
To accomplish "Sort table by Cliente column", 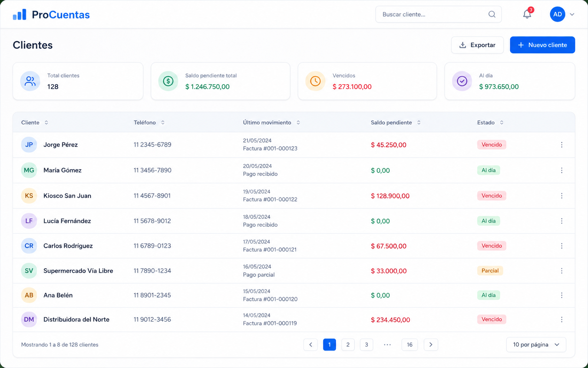I will point(34,122).
